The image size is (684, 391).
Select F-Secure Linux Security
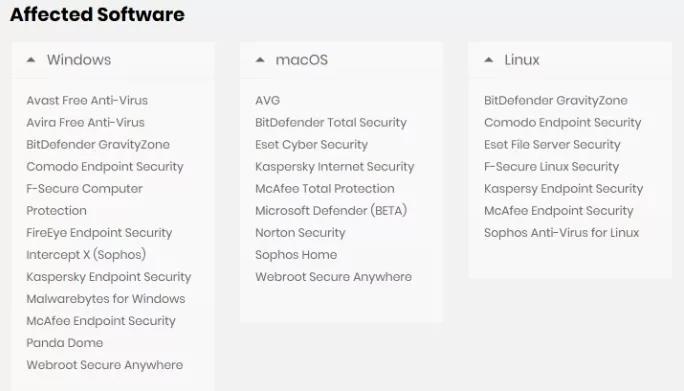tap(551, 167)
